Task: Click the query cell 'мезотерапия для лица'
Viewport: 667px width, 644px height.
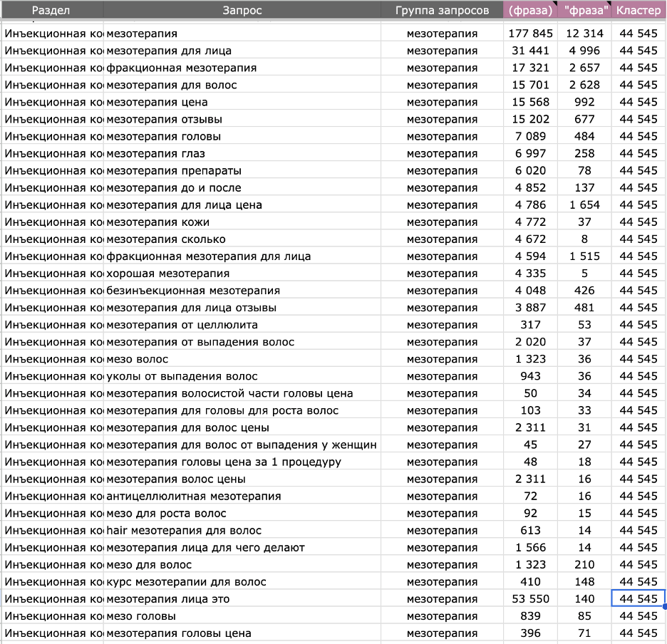Action: point(242,51)
